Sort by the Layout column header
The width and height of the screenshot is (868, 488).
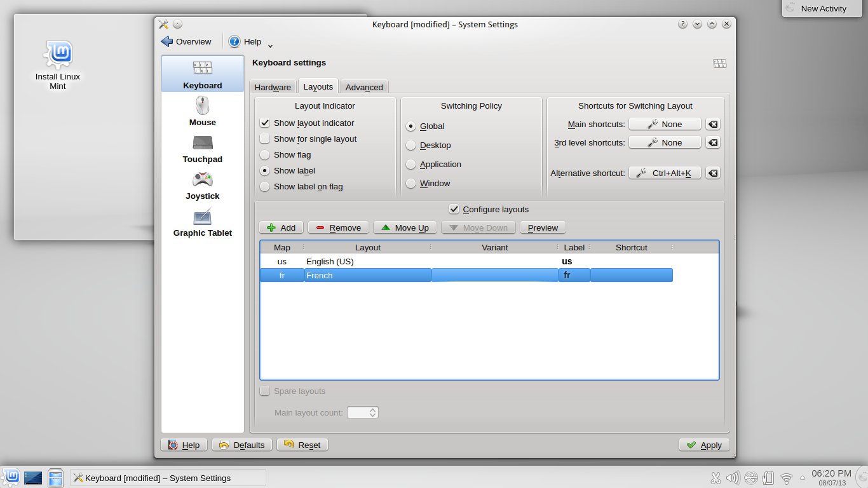tap(368, 248)
